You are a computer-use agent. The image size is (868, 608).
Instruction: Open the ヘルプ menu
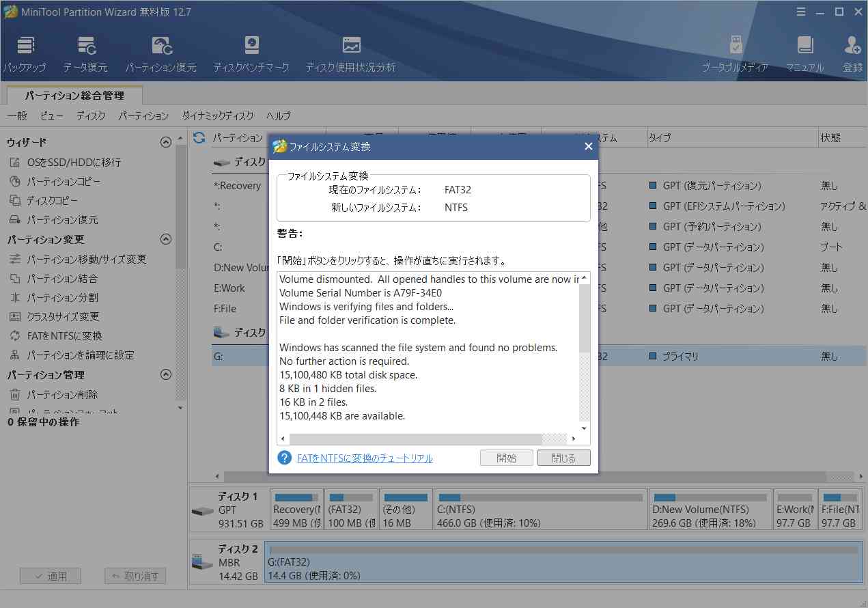pyautogui.click(x=279, y=116)
